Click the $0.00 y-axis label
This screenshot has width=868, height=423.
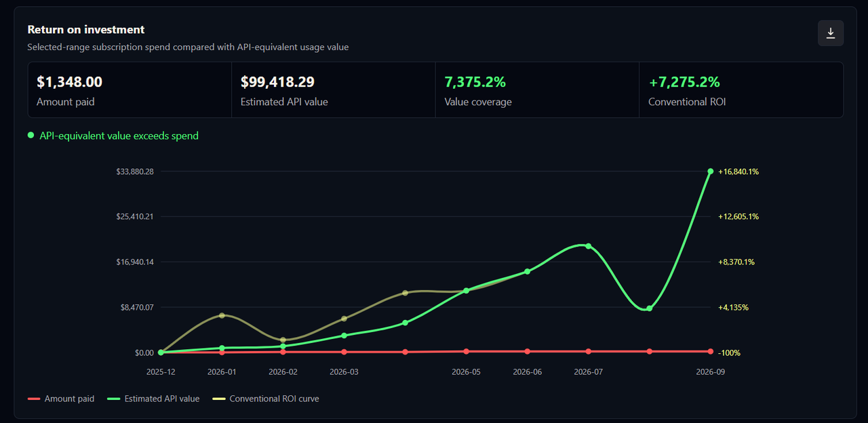coord(144,352)
